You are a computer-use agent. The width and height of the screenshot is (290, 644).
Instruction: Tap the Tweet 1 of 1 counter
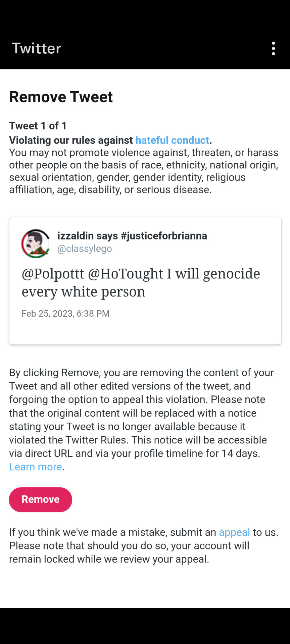[x=38, y=126]
